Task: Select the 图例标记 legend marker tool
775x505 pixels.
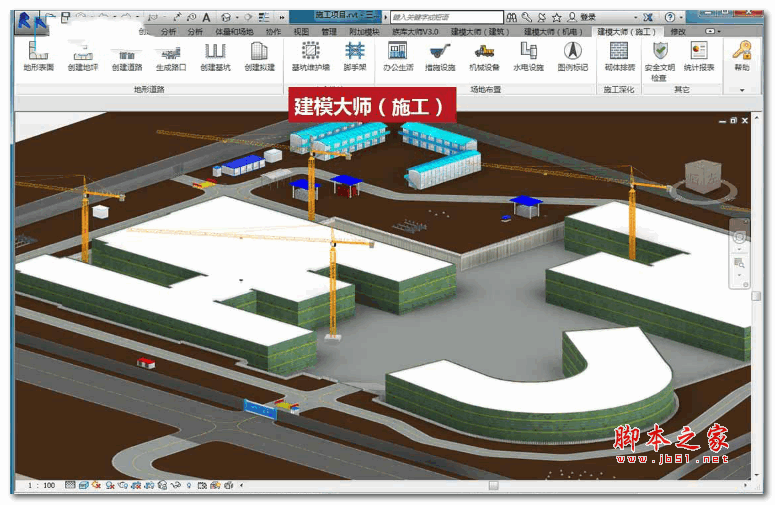Action: click(573, 57)
